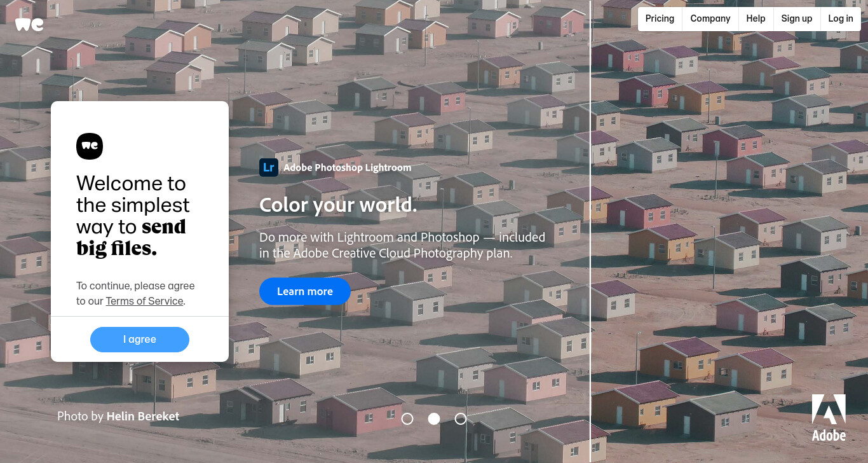Click the Lightroom ad description text
868x463 pixels.
tap(402, 245)
